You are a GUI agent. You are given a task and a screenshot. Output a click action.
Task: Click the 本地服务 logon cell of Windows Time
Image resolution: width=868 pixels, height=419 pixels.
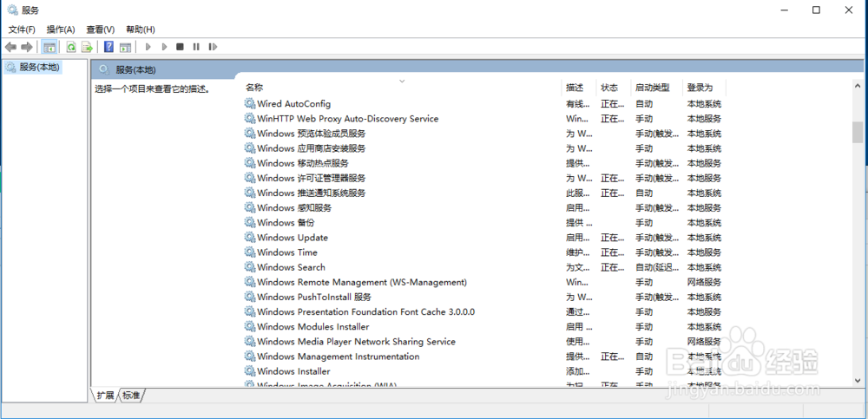(704, 252)
